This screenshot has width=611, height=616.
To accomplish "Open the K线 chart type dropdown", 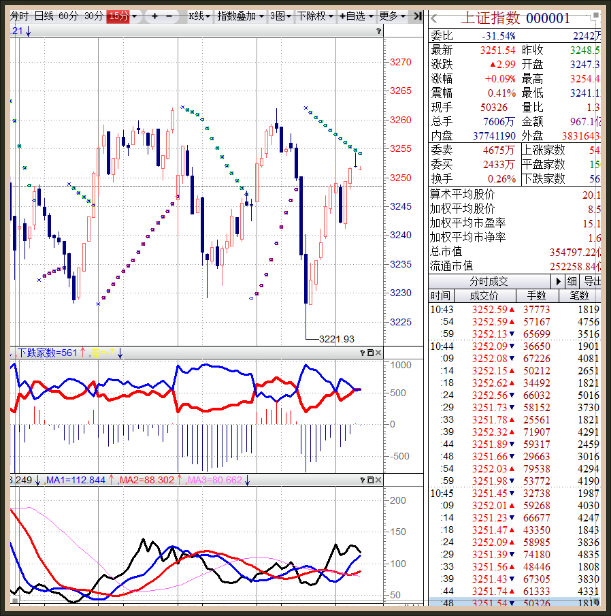I will click(200, 17).
